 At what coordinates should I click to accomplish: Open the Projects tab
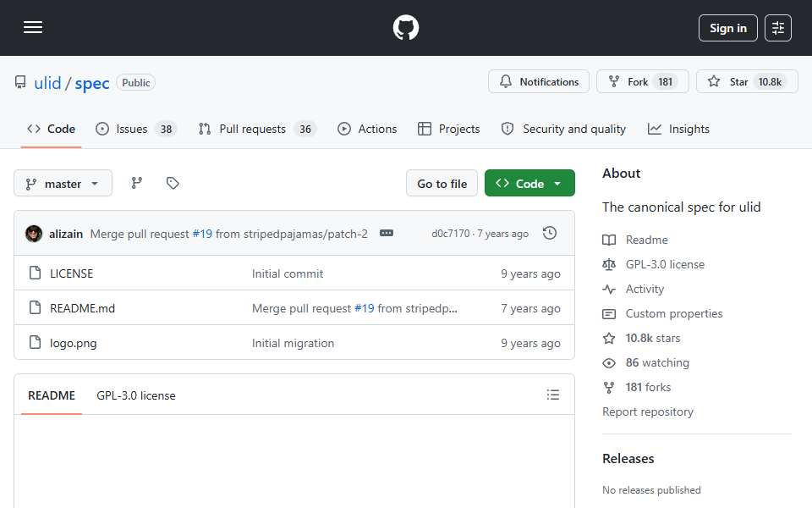tap(449, 129)
